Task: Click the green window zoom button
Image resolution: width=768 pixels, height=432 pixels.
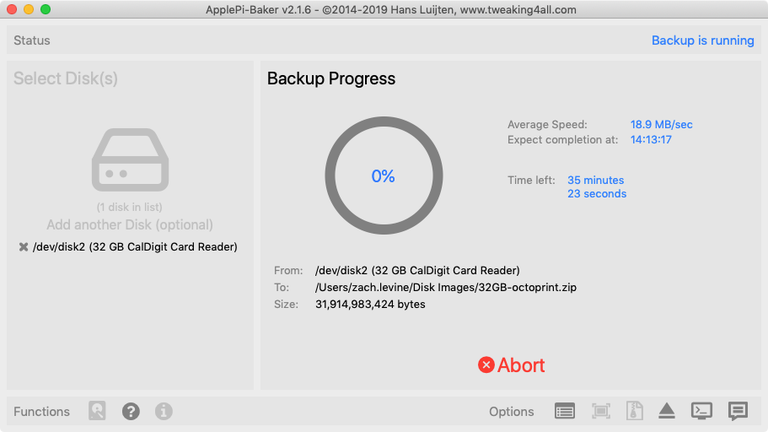Action: (x=46, y=9)
